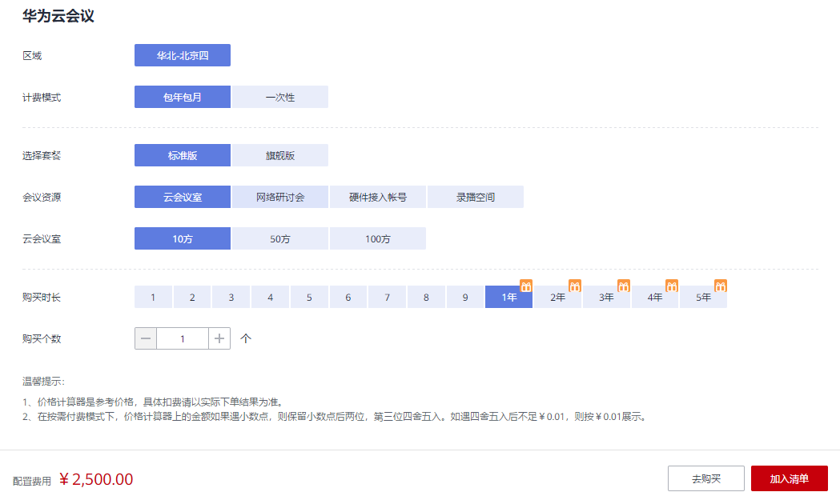The width and height of the screenshot is (840, 504).
Task: Pick the 100方 cloud meeting room
Action: pyautogui.click(x=378, y=239)
